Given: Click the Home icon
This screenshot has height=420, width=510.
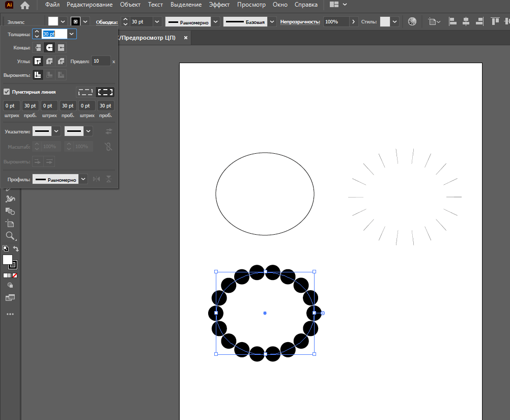Looking at the screenshot, I should pos(25,5).
